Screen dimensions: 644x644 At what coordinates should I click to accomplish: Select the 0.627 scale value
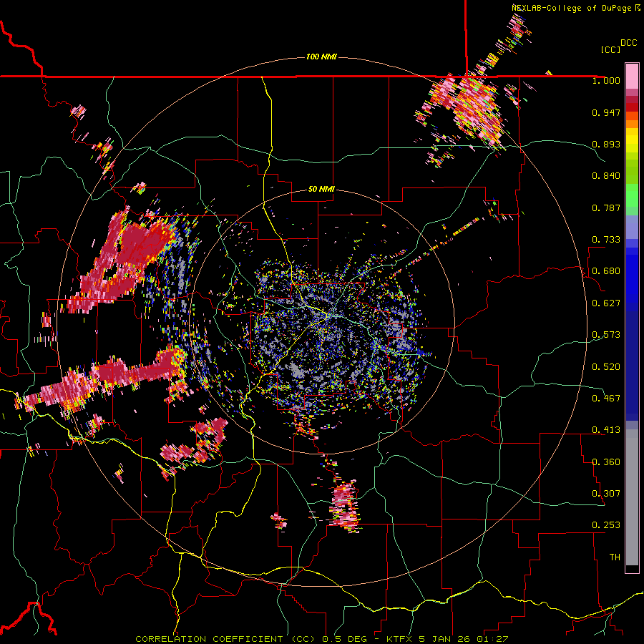click(606, 303)
